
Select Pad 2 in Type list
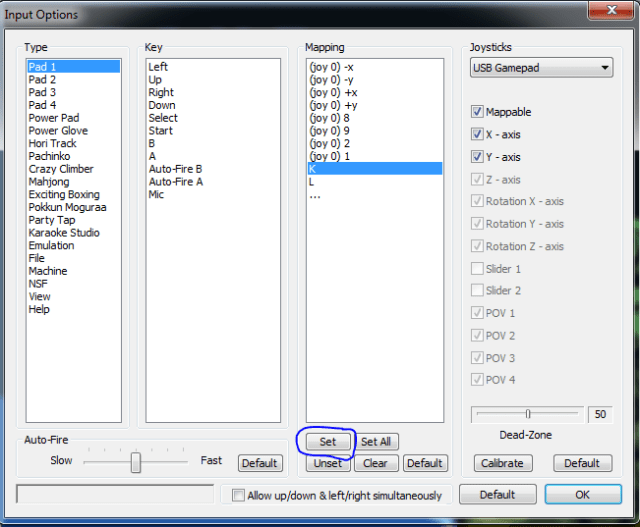[43, 80]
